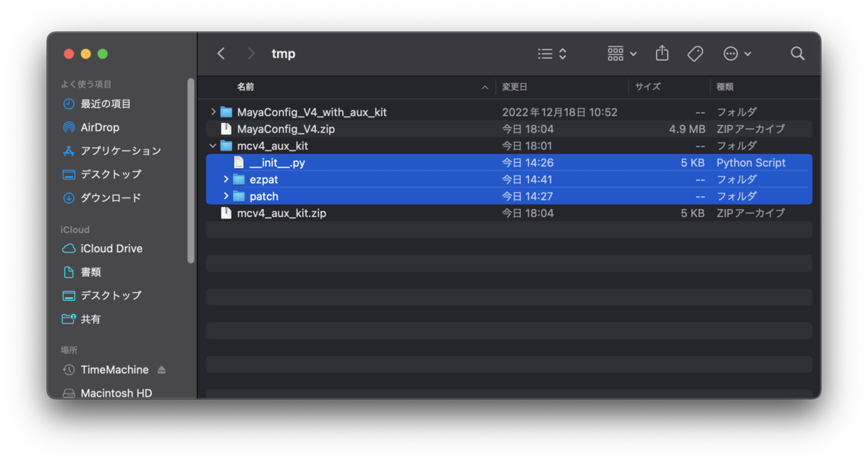Open デスクトップ under よく使う項目
The width and height of the screenshot is (868, 461).
point(111,174)
